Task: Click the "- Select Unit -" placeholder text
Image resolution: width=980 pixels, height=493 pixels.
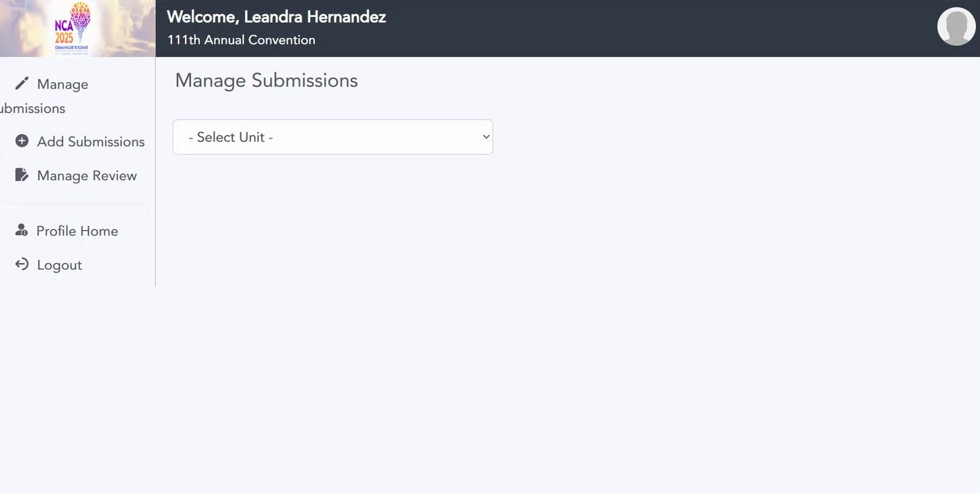Action: pyautogui.click(x=231, y=137)
